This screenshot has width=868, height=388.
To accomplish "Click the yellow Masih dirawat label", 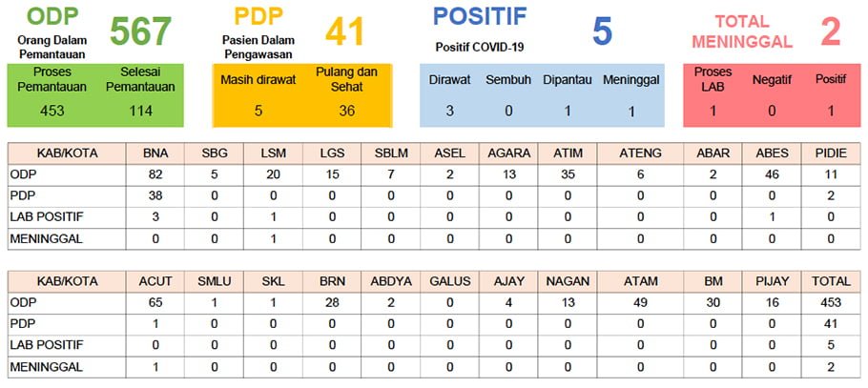I will tap(258, 80).
